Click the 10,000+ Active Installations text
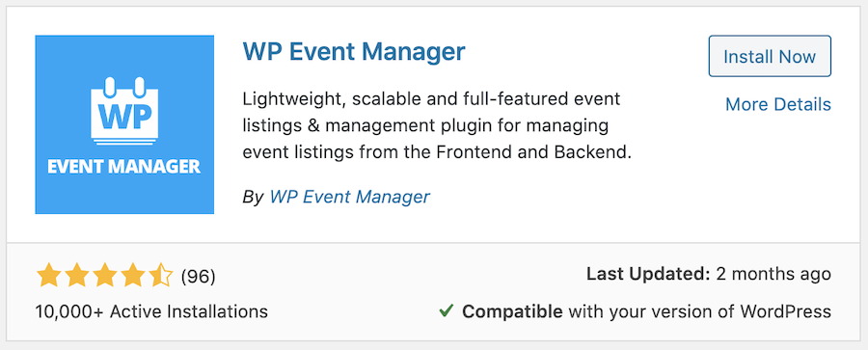The image size is (868, 350). 151,311
